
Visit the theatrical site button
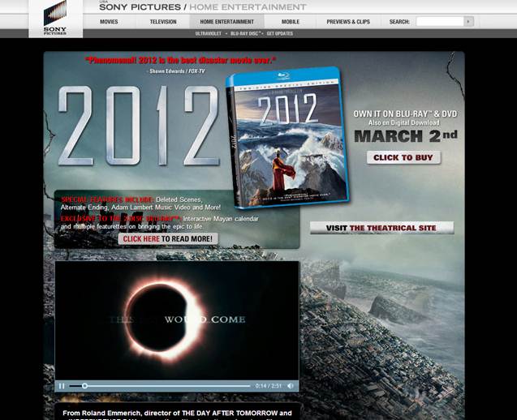[x=381, y=228]
